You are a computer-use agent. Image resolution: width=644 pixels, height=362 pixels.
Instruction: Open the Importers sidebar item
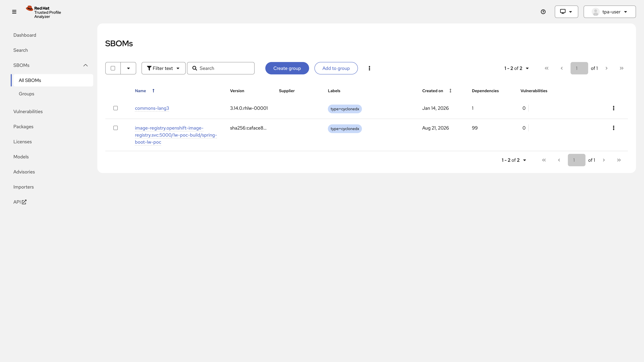point(23,187)
